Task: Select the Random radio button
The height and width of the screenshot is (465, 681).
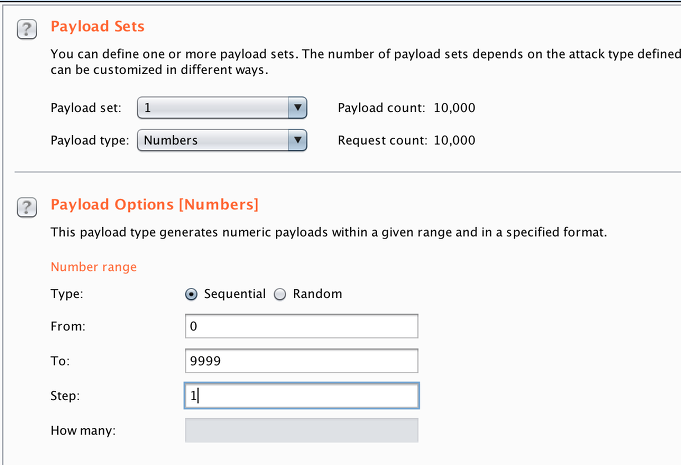Action: pyautogui.click(x=280, y=294)
